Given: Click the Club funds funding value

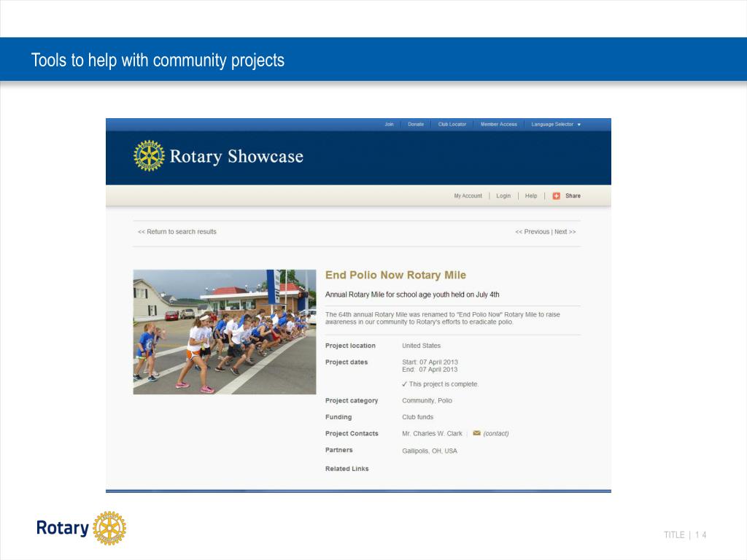Looking at the screenshot, I should [x=418, y=416].
